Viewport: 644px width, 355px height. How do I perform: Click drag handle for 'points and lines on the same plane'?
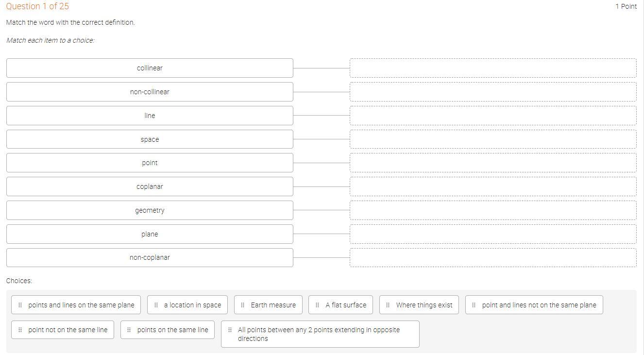pos(20,305)
